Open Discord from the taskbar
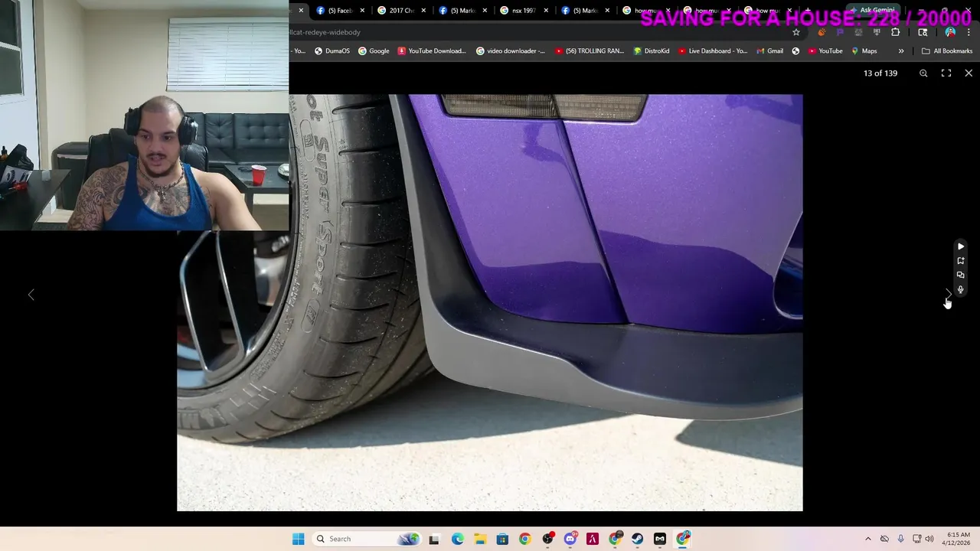Image resolution: width=980 pixels, height=551 pixels. click(570, 539)
